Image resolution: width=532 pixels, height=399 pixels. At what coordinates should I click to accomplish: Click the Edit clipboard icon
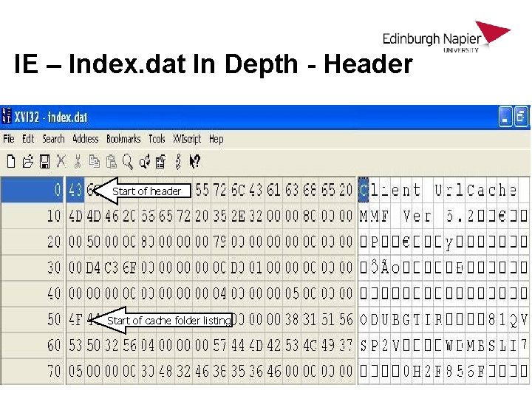click(161, 162)
